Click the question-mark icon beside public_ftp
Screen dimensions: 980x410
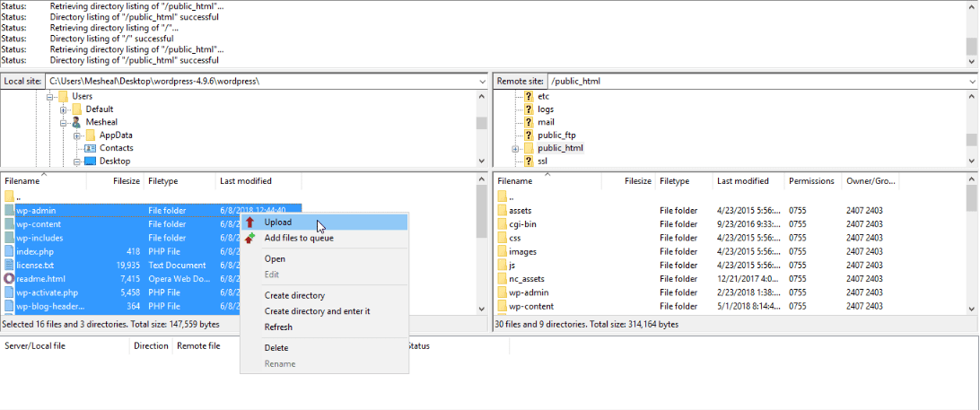[x=529, y=135]
